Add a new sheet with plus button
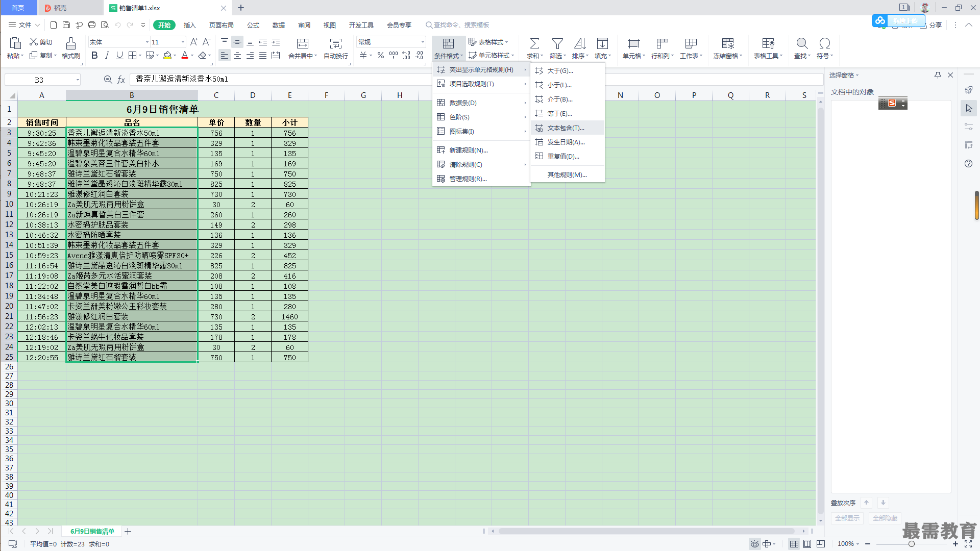 pyautogui.click(x=128, y=532)
